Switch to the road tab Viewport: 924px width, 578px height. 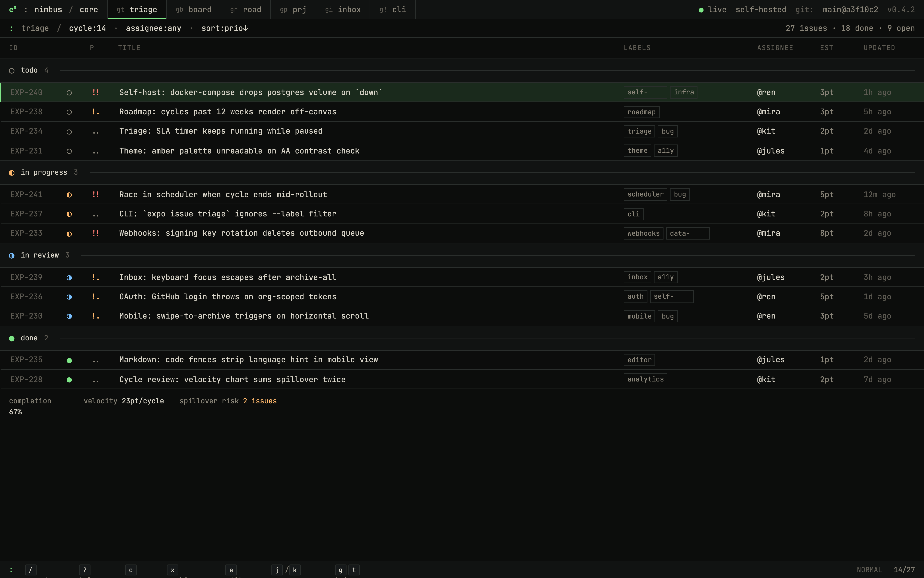tap(246, 10)
